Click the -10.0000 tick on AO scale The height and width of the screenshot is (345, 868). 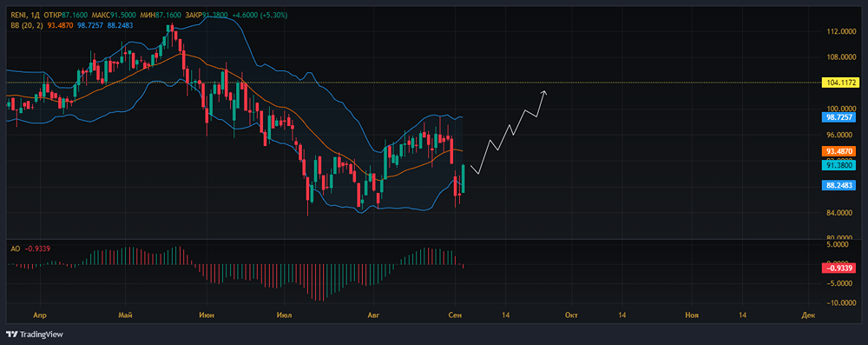click(x=840, y=302)
